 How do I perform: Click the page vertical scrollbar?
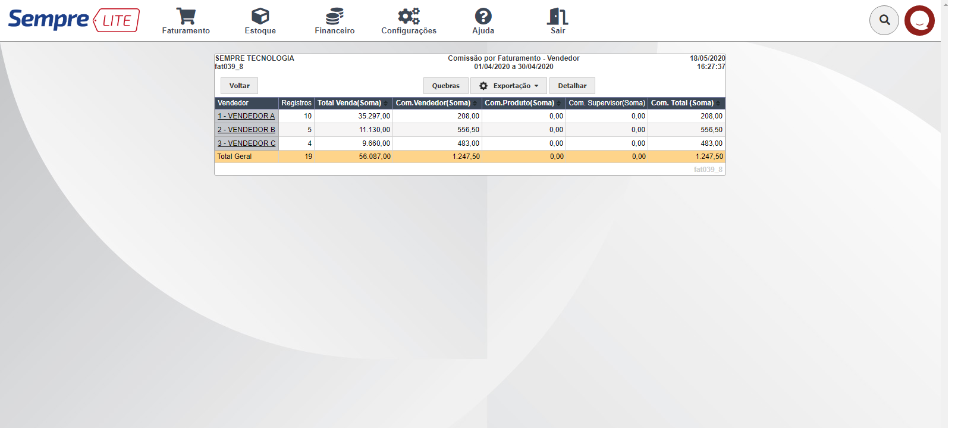click(944, 214)
